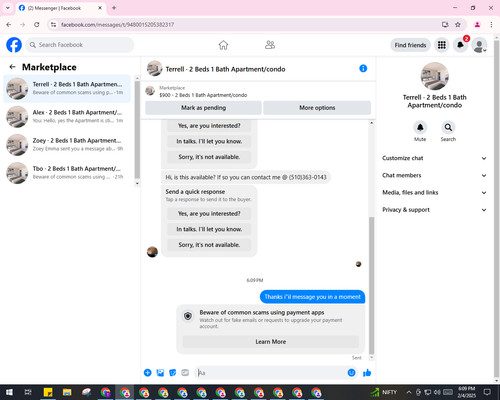
Task: Search in conversation magnifier icon
Action: [448, 127]
